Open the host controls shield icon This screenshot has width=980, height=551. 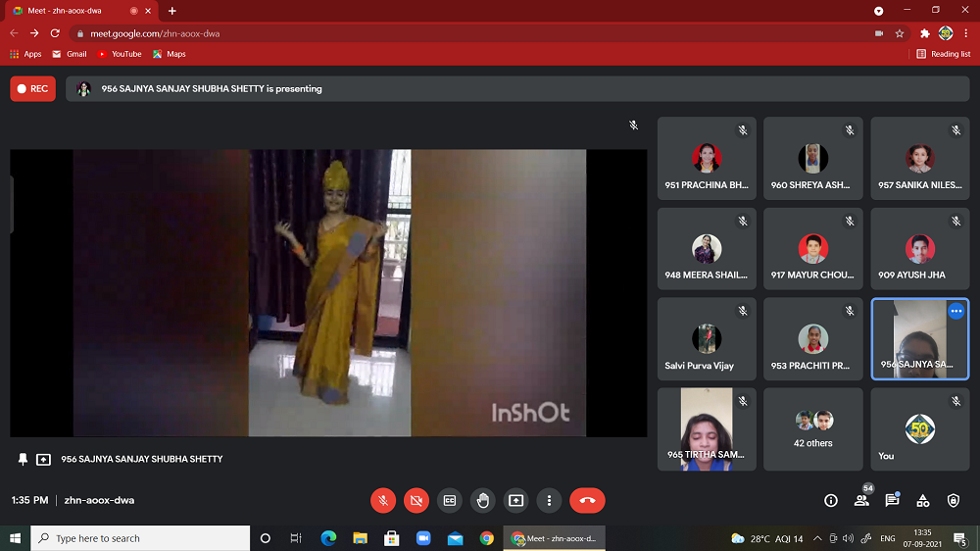[x=954, y=500]
